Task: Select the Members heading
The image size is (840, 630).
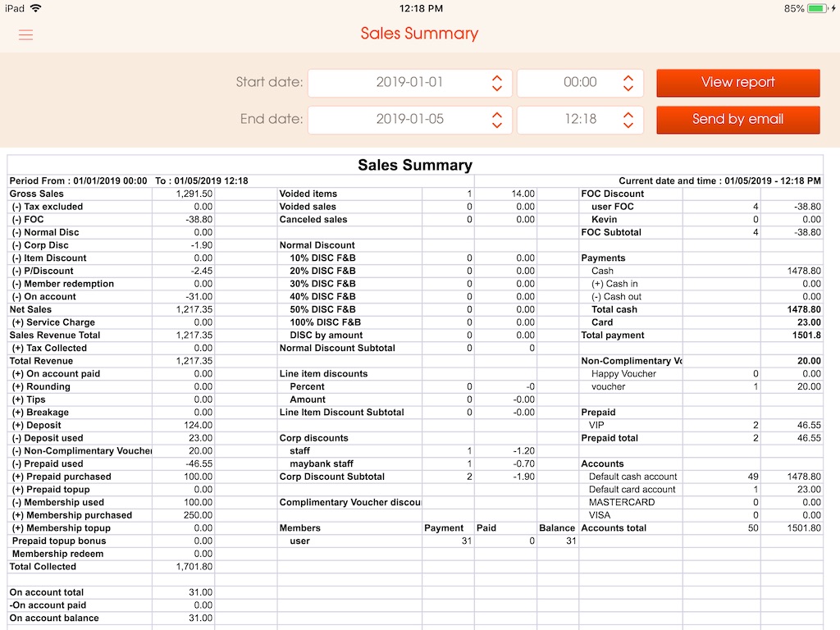Action: pyautogui.click(x=299, y=528)
